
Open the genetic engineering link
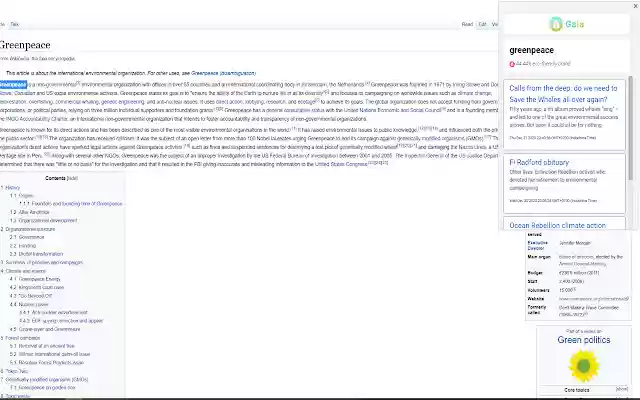(122, 102)
